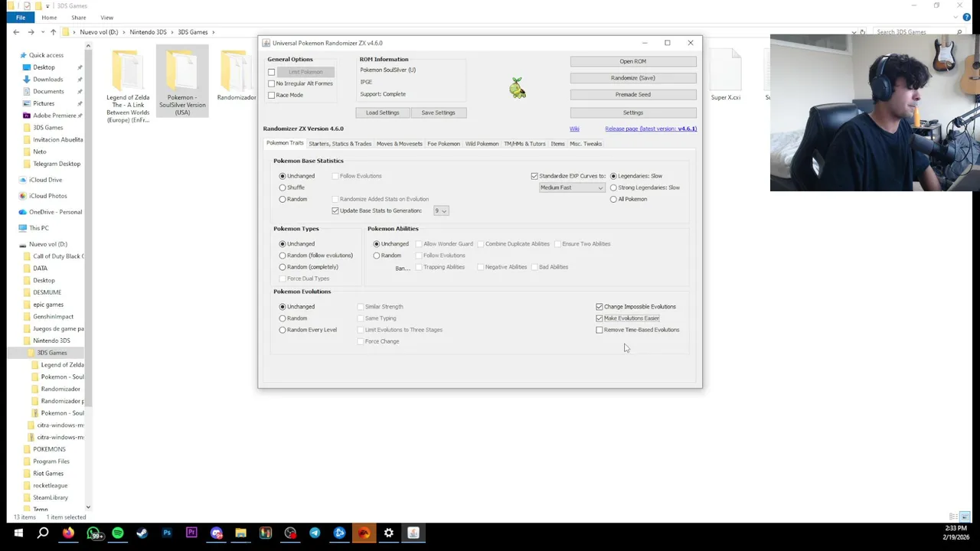Open Premiere Pro from the taskbar
The image size is (980, 551).
(x=191, y=533)
